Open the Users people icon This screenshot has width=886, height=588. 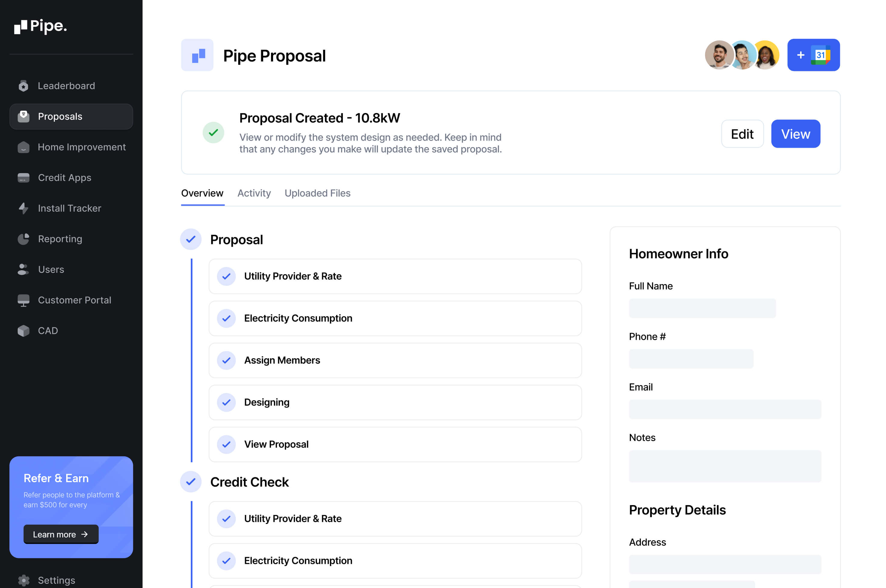23,269
